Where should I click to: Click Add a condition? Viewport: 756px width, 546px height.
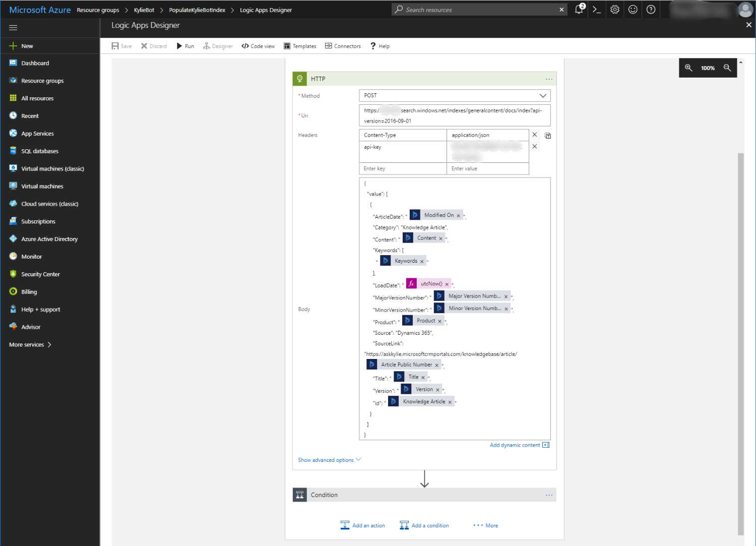pos(424,525)
